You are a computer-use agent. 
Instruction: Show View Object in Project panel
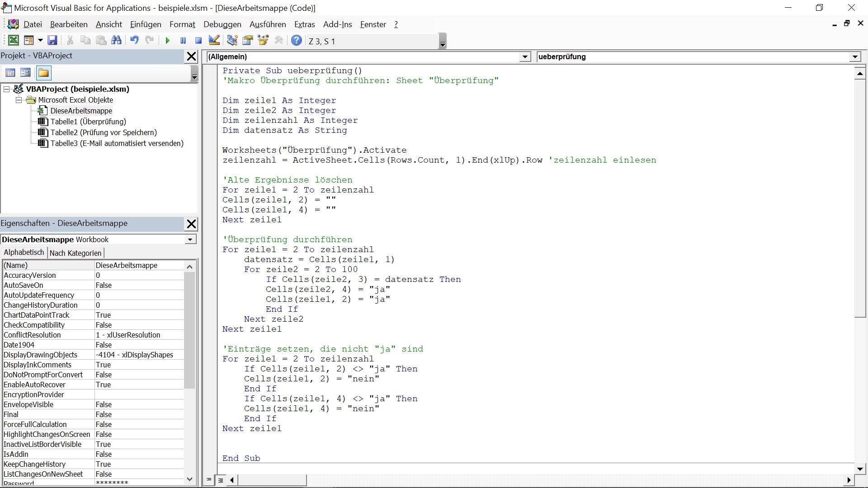26,73
